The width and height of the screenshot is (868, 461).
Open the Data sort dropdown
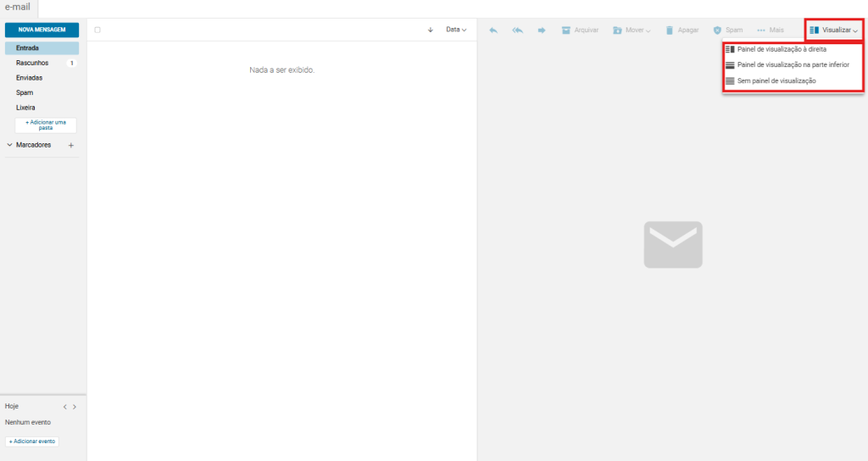pos(456,30)
